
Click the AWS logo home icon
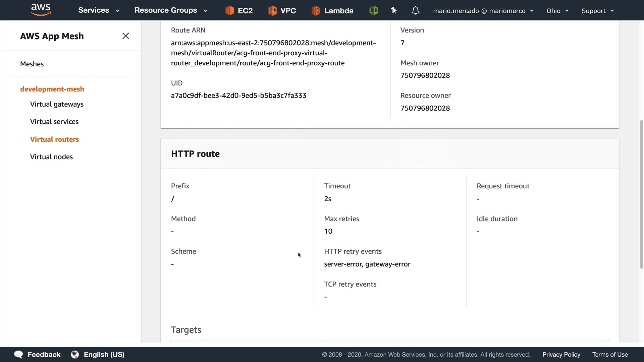[x=41, y=10]
